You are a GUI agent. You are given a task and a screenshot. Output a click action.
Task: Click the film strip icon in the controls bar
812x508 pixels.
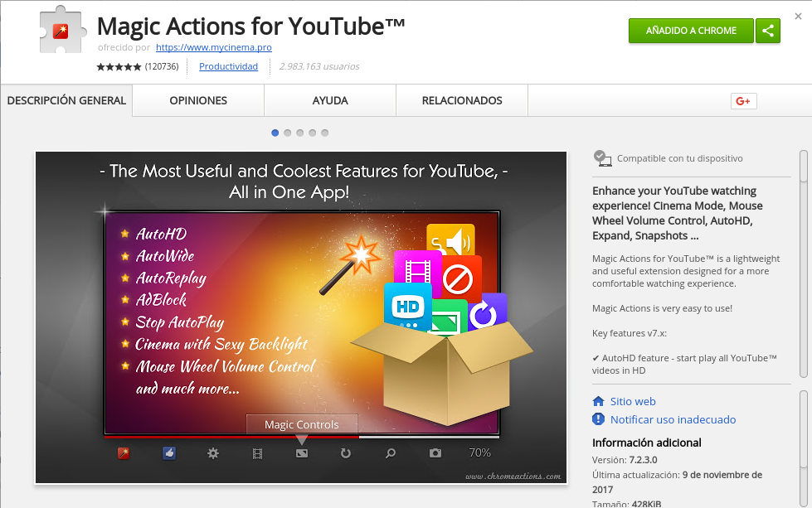tap(257, 453)
